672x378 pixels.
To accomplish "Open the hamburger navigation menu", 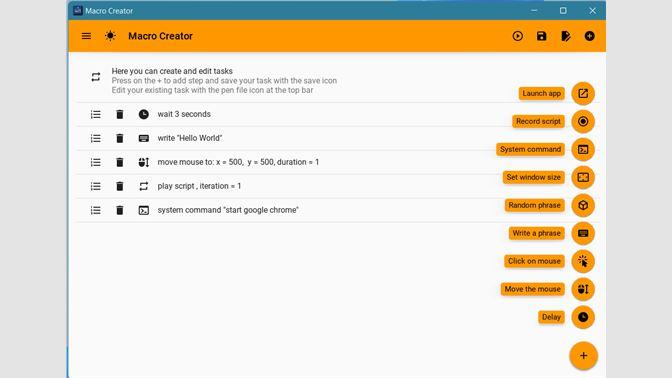I will pos(86,36).
